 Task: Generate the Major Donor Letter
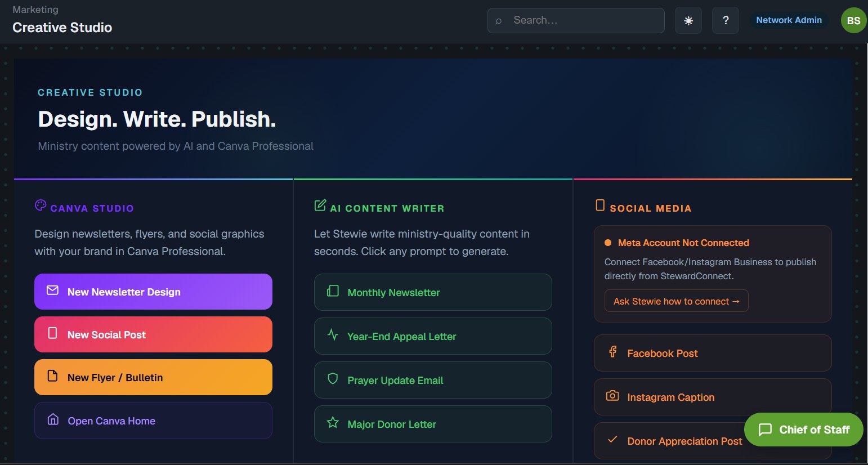click(433, 424)
